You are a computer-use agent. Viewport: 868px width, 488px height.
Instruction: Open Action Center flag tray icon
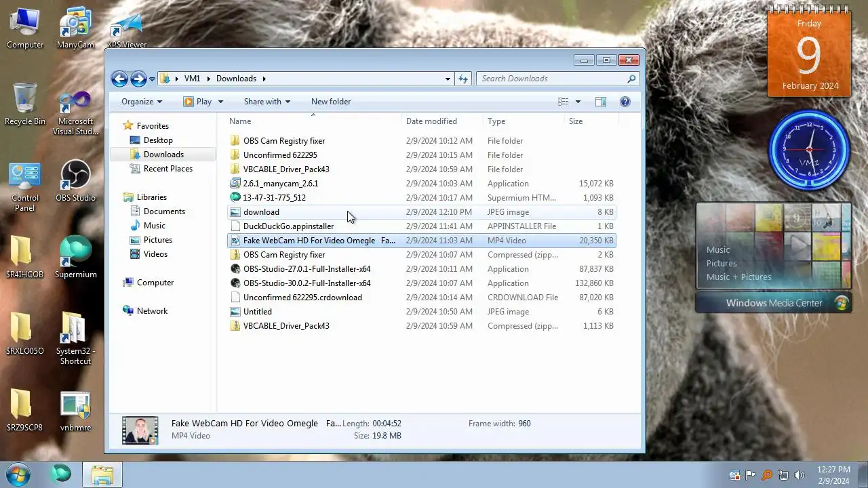(x=751, y=475)
